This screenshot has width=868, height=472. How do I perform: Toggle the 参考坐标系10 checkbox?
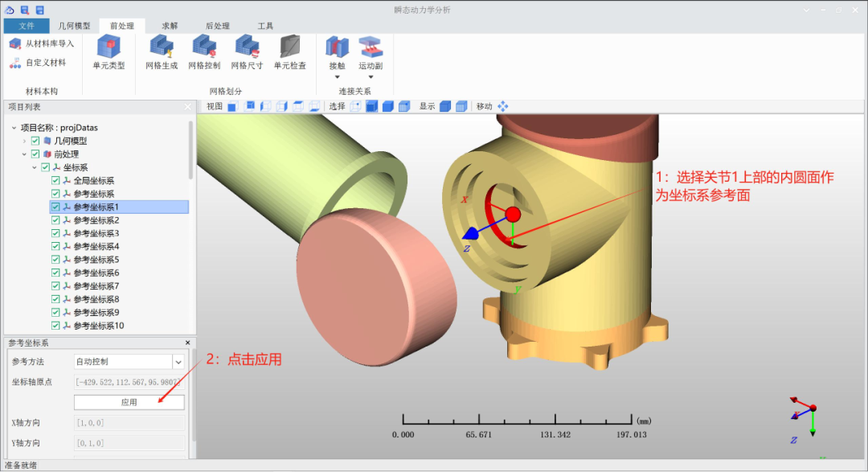[x=55, y=325]
